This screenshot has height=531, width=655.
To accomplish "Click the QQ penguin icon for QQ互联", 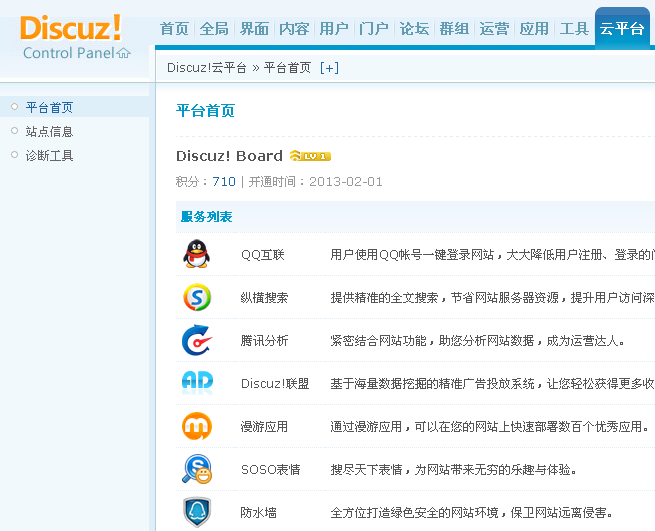I will tap(196, 254).
